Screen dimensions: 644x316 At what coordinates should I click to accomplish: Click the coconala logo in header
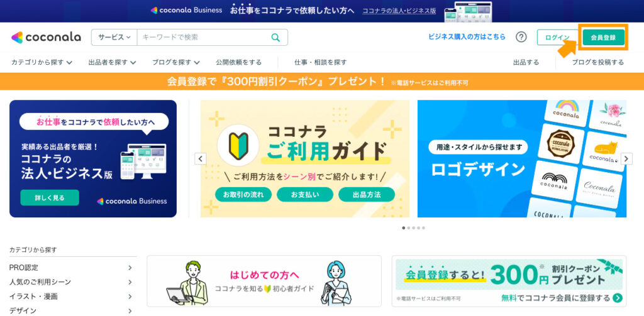[x=46, y=37]
